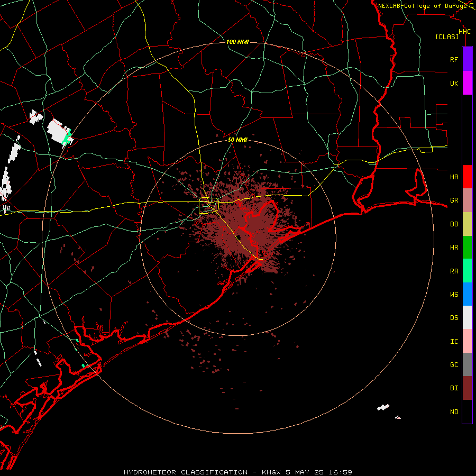The height and width of the screenshot is (476, 476).
Task: Click the HHC product code label
Action: pos(464,32)
